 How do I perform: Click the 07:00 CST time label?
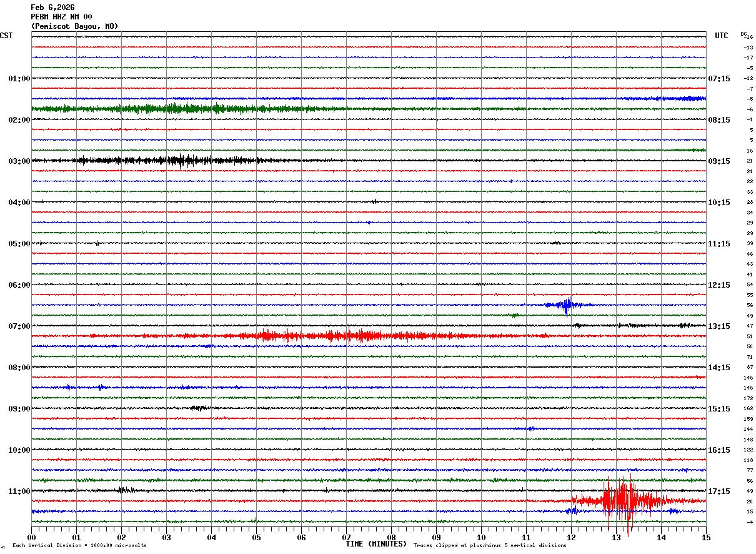coord(19,326)
